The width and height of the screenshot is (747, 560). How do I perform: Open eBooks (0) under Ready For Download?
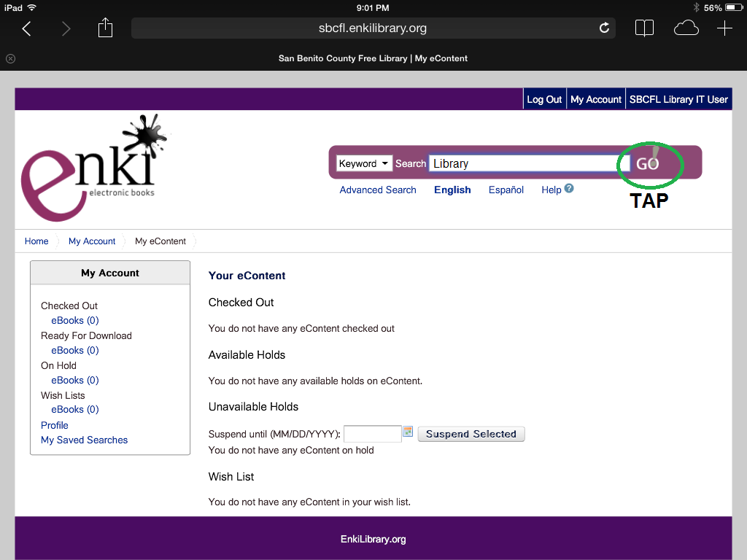75,351
